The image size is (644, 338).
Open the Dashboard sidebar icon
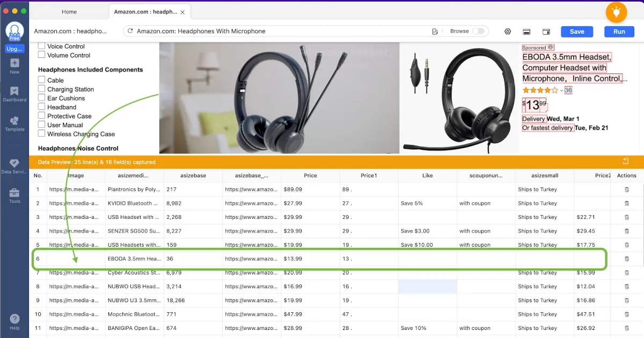(14, 94)
